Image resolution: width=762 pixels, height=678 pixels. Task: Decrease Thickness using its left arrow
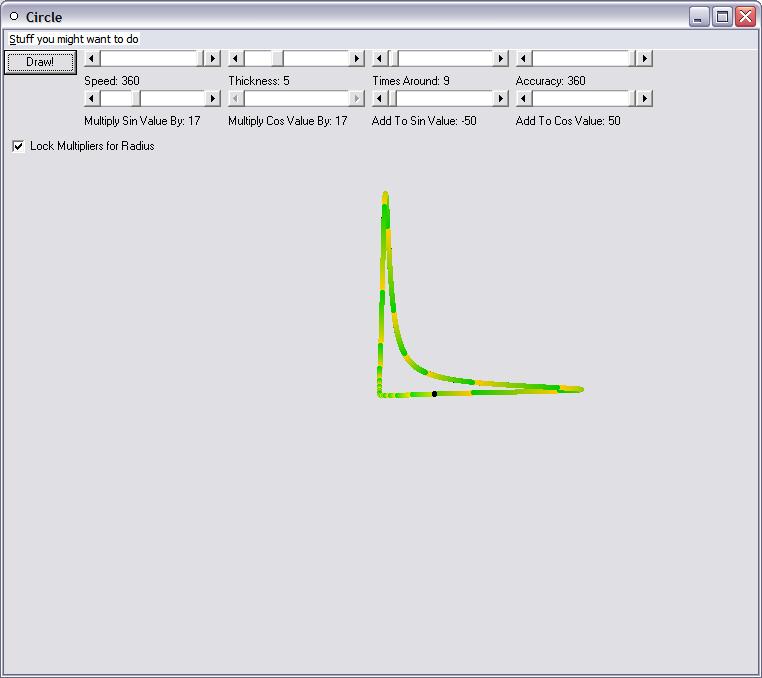pos(236,59)
